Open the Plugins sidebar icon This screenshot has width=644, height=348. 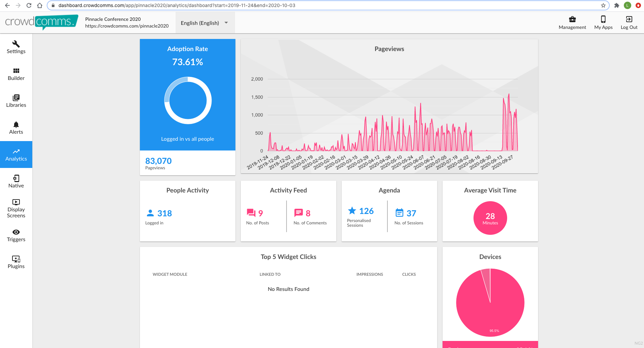pos(16,259)
